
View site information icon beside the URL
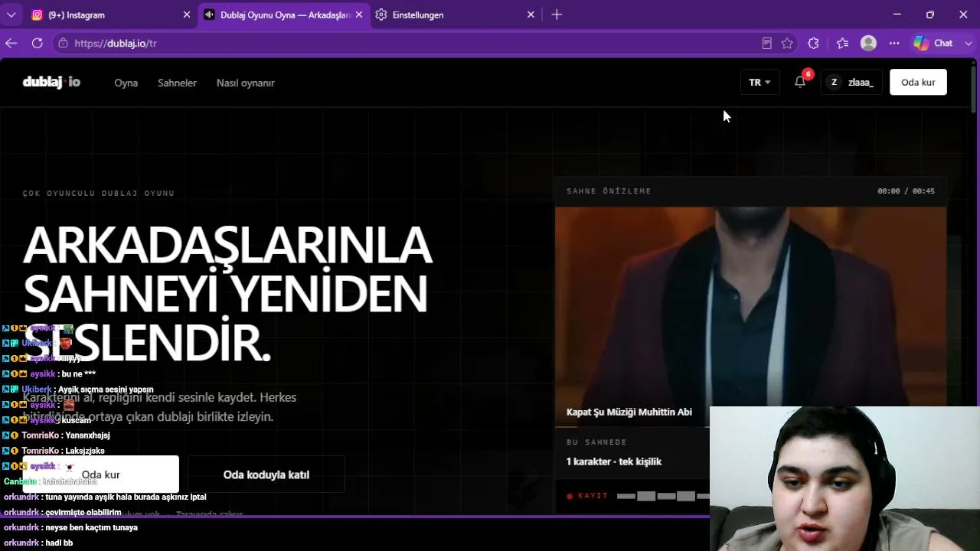pos(64,44)
